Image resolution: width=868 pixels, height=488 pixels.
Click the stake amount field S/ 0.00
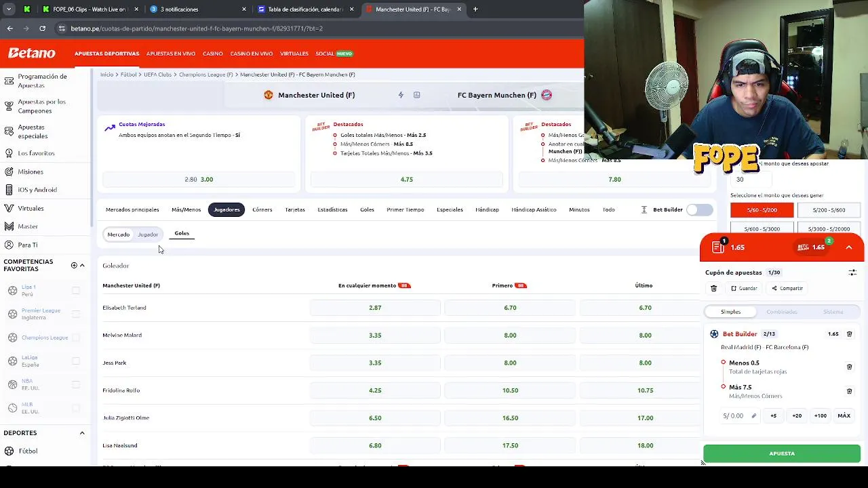(x=739, y=415)
